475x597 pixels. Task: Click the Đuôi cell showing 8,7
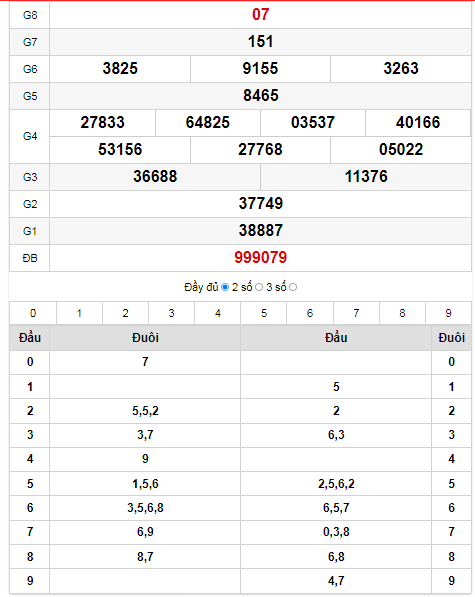pos(145,557)
